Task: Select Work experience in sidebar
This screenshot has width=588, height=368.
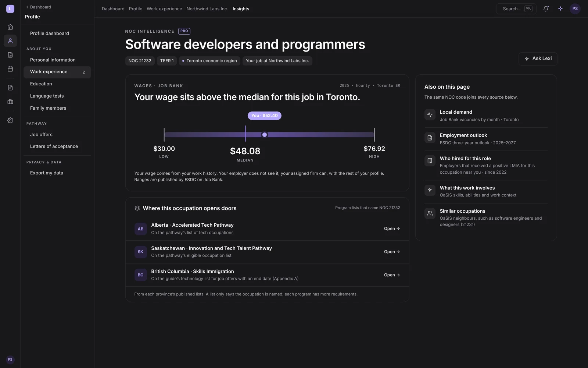Action: (x=57, y=72)
